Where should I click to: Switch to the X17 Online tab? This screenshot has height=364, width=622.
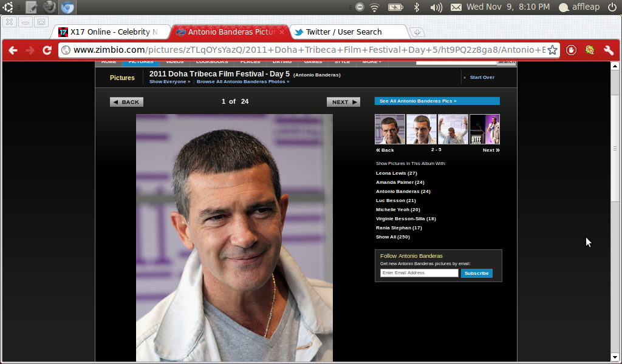(x=112, y=32)
